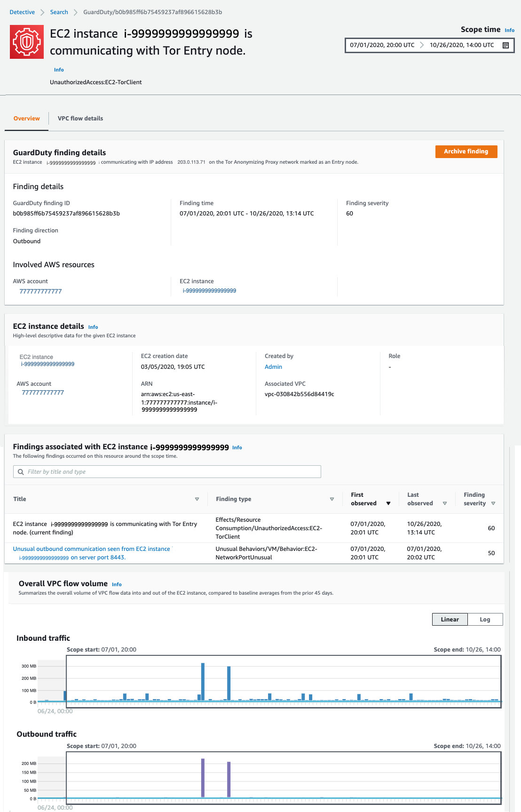Click scope start date 07/01/2020, 20:00 UTC
The height and width of the screenshot is (812, 521).
(382, 45)
